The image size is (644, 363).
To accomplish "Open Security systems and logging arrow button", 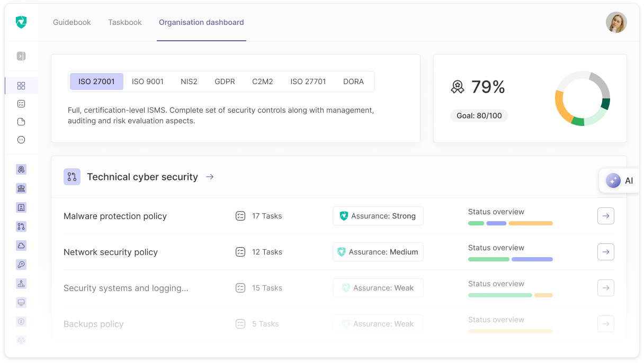I will click(x=606, y=288).
